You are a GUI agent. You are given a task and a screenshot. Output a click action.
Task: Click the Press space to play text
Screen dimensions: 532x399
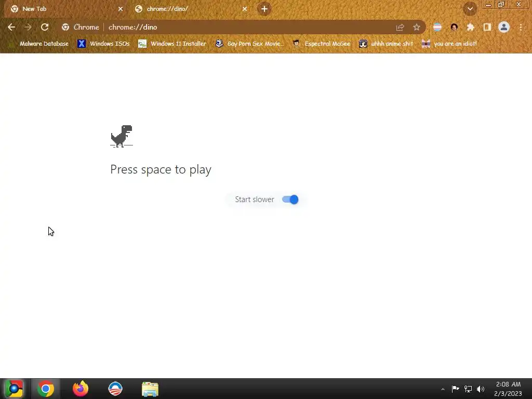(161, 169)
